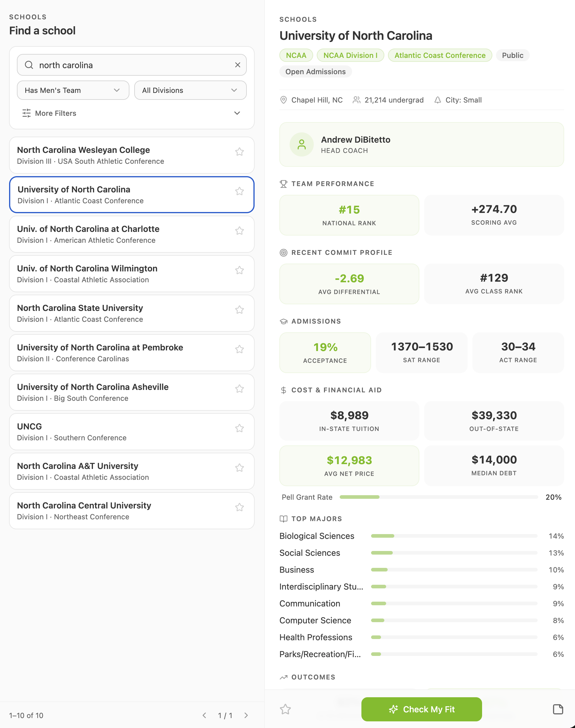
Task: Star Univ. of North Carolina Wilmington
Action: (x=239, y=270)
